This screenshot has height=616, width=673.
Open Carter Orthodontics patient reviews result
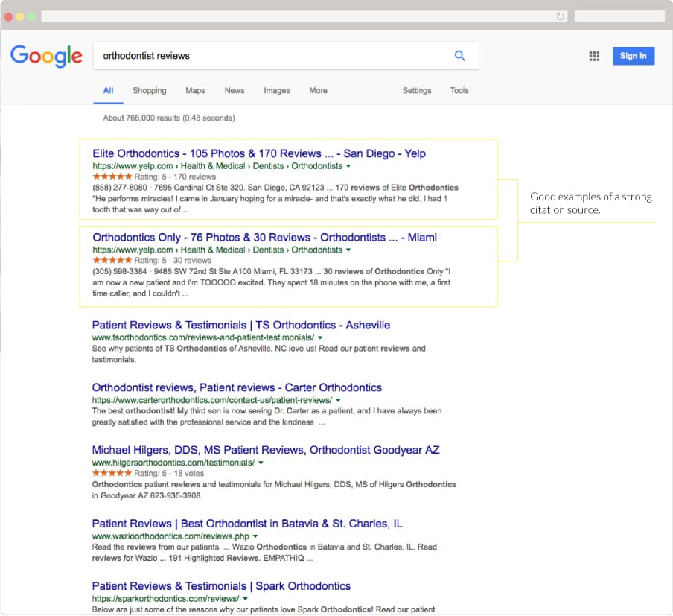coord(237,387)
